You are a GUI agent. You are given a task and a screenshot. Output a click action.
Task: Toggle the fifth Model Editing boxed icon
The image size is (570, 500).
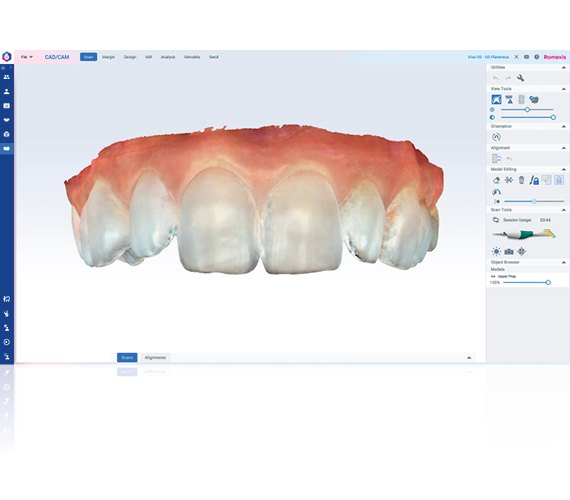(x=547, y=180)
